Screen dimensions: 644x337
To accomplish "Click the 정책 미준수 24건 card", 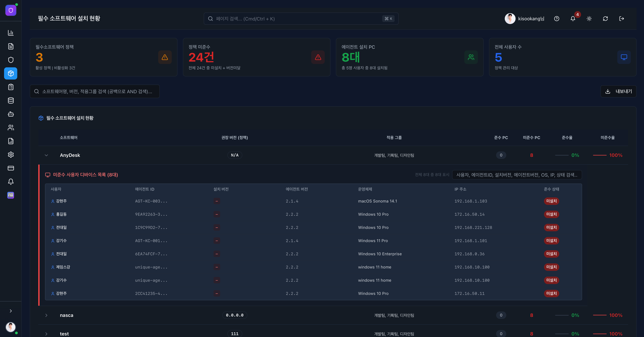I will [x=257, y=57].
